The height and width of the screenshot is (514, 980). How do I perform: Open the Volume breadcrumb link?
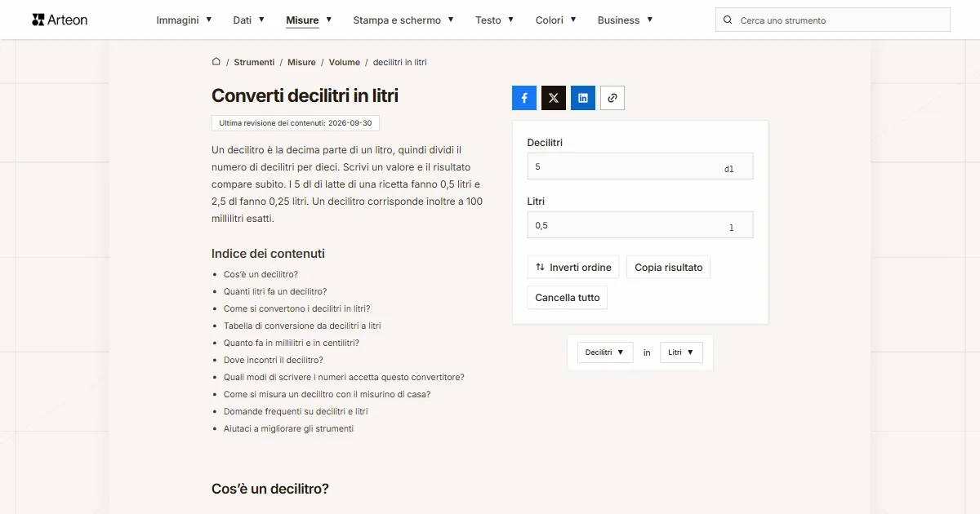(345, 62)
